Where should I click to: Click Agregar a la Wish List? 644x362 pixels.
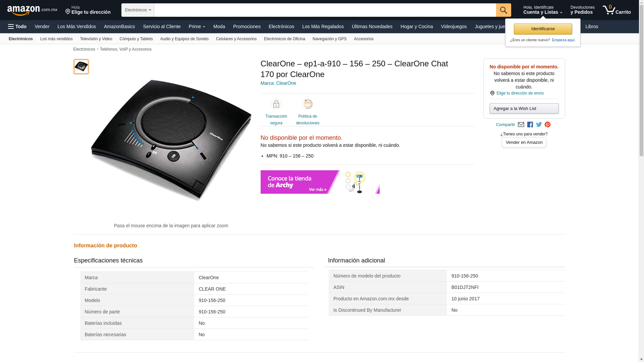524,109
